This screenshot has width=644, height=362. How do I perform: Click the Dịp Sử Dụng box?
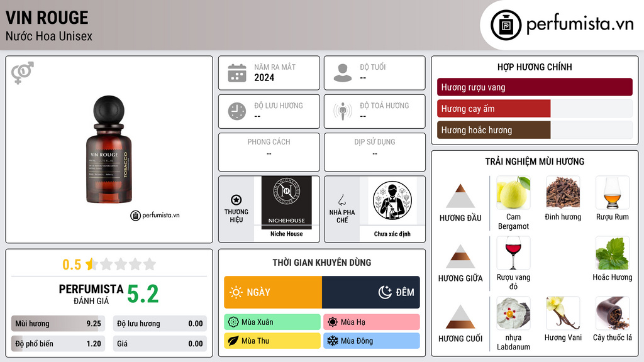point(375,152)
